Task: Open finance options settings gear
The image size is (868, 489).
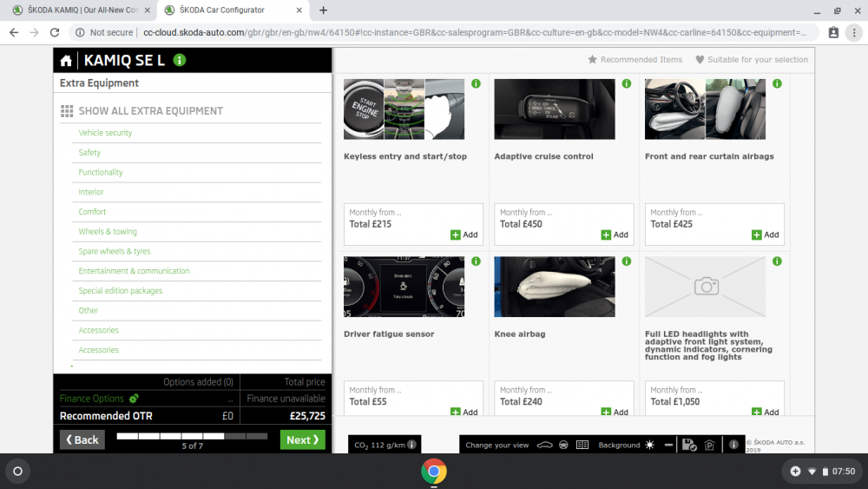Action: point(134,398)
